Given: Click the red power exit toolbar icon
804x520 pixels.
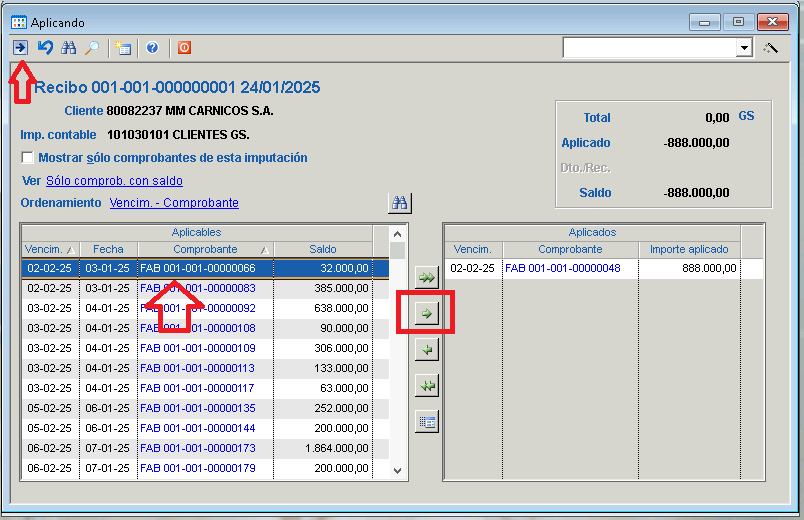Looking at the screenshot, I should pos(184,47).
